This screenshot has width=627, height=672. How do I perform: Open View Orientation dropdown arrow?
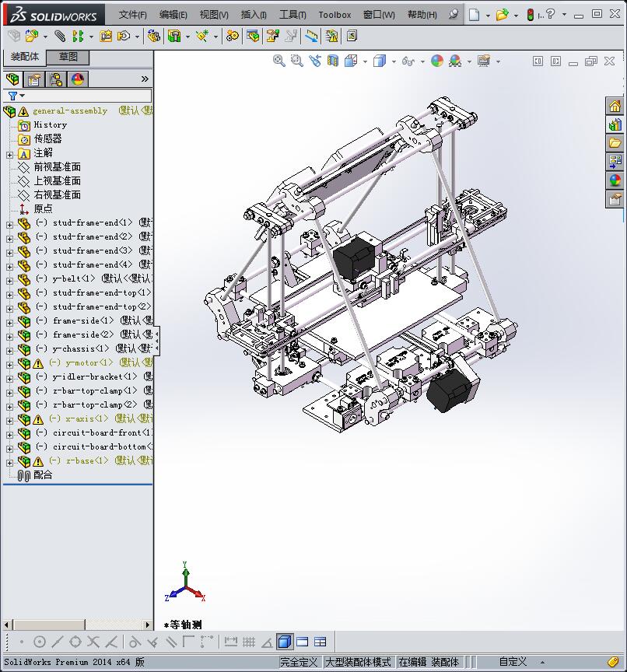point(365,61)
